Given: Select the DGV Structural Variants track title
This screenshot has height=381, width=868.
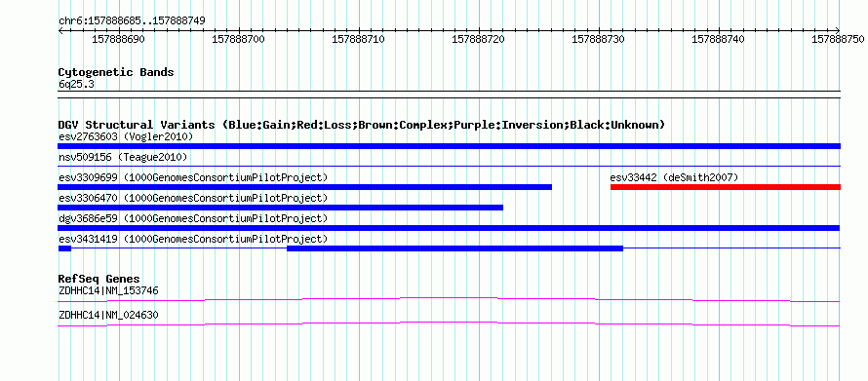Looking at the screenshot, I should click(x=362, y=125).
